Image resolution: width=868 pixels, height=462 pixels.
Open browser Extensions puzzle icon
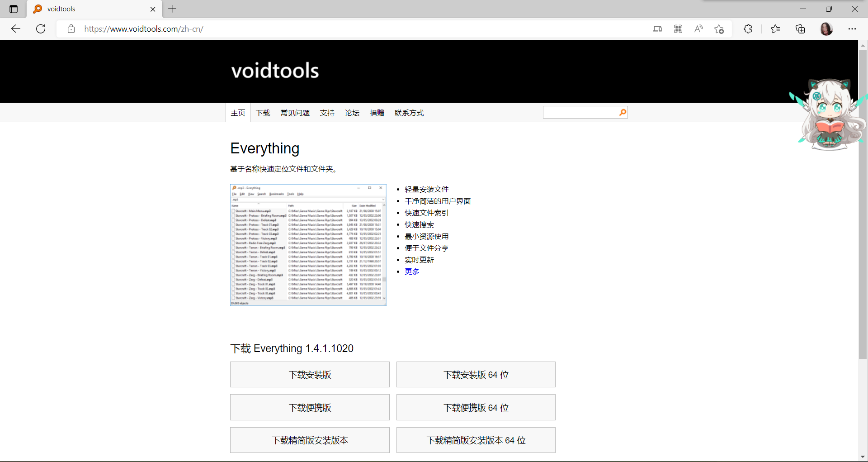(748, 29)
